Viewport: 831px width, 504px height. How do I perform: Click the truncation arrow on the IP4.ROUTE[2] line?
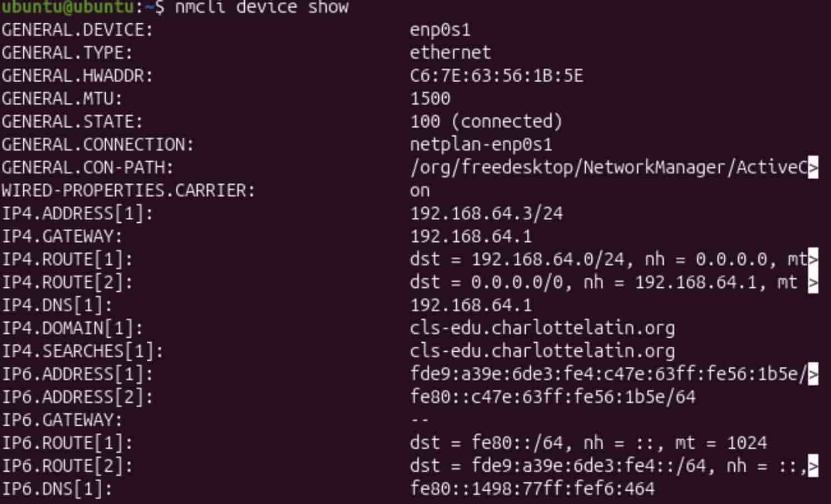click(x=813, y=282)
